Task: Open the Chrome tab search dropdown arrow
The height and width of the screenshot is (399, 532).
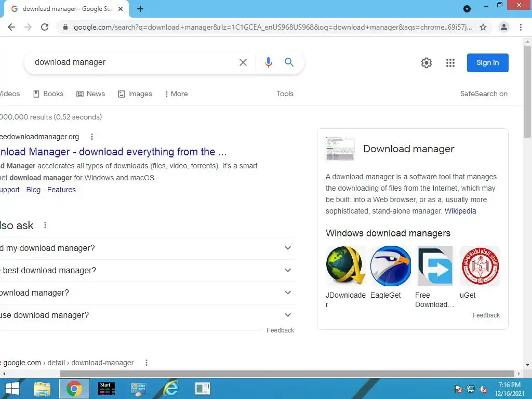Action: click(x=467, y=9)
